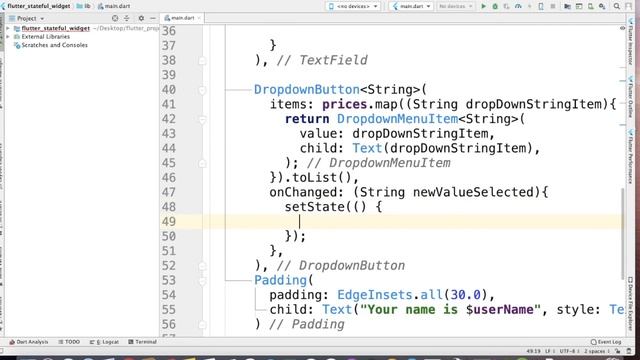Change line separator LF in status bar
This screenshot has height=360, width=640.
549,351
